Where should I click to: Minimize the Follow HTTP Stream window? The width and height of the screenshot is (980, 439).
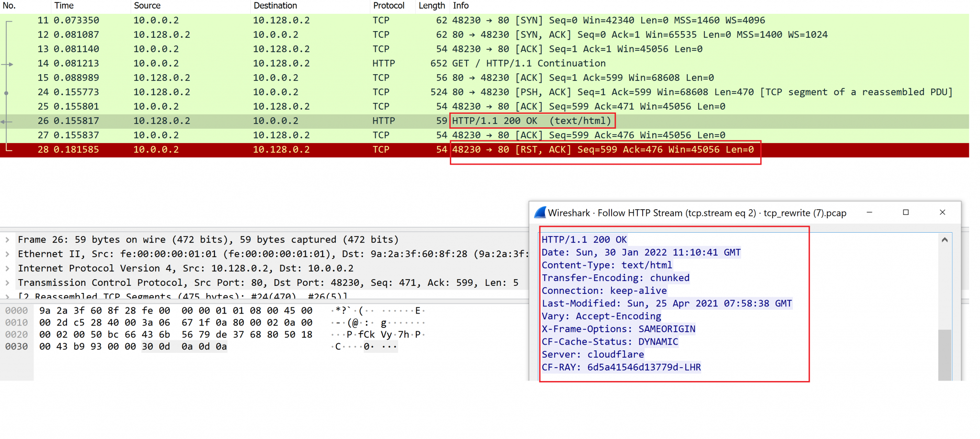click(870, 212)
